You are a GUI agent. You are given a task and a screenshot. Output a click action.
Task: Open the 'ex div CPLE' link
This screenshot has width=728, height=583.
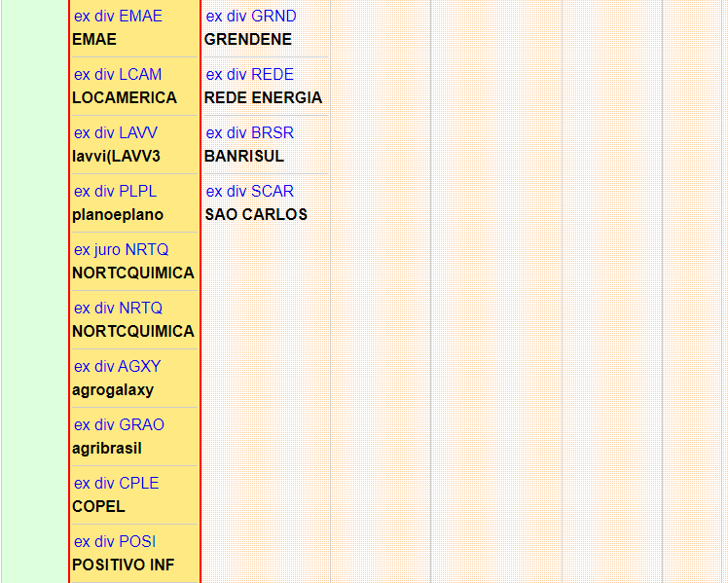pyautogui.click(x=117, y=484)
